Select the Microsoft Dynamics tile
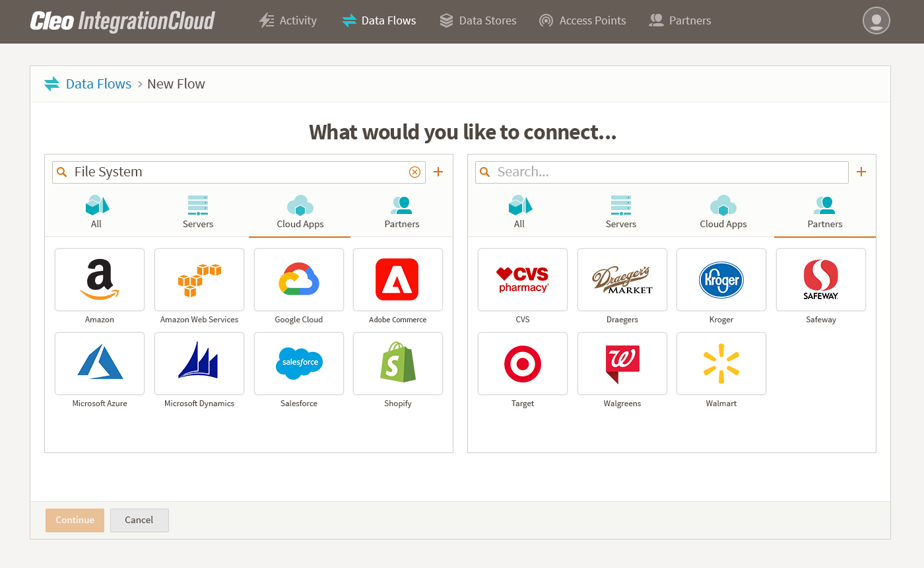Image resolution: width=924 pixels, height=568 pixels. point(199,364)
